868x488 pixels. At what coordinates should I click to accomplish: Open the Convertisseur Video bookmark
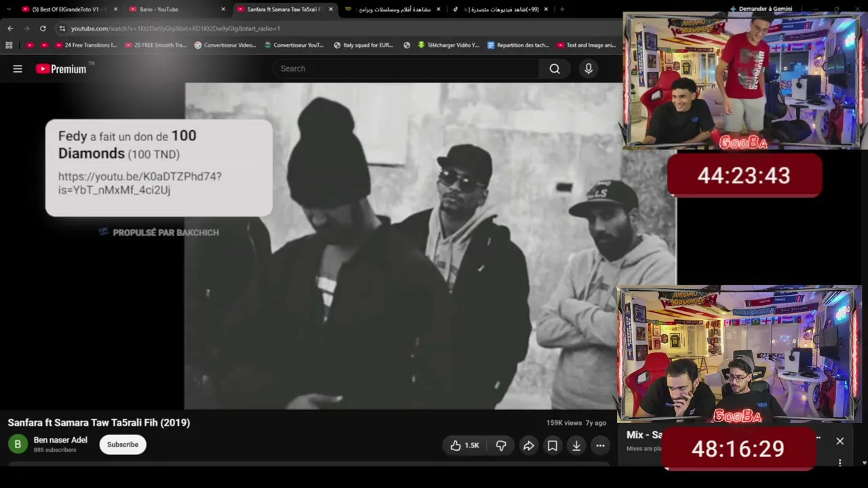[225, 45]
